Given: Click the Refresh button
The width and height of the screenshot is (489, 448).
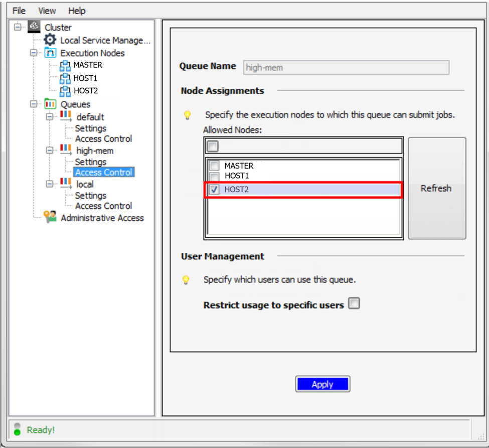Looking at the screenshot, I should coord(436,188).
